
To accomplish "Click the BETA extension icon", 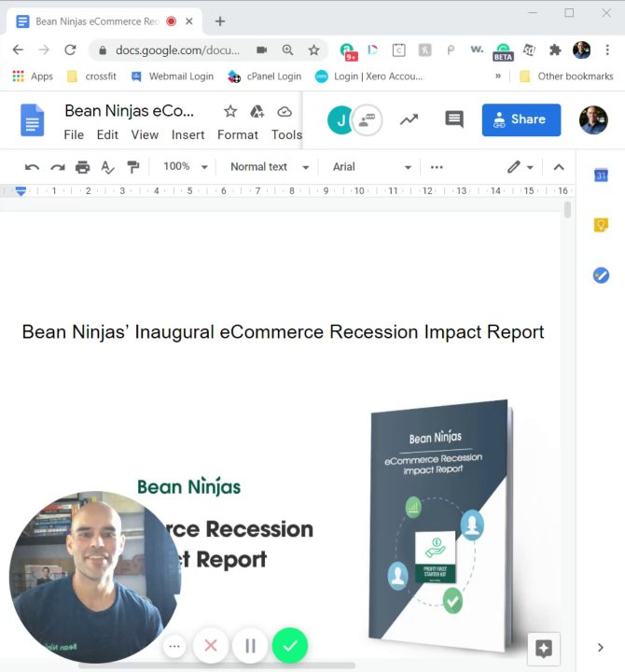I will coord(503,52).
